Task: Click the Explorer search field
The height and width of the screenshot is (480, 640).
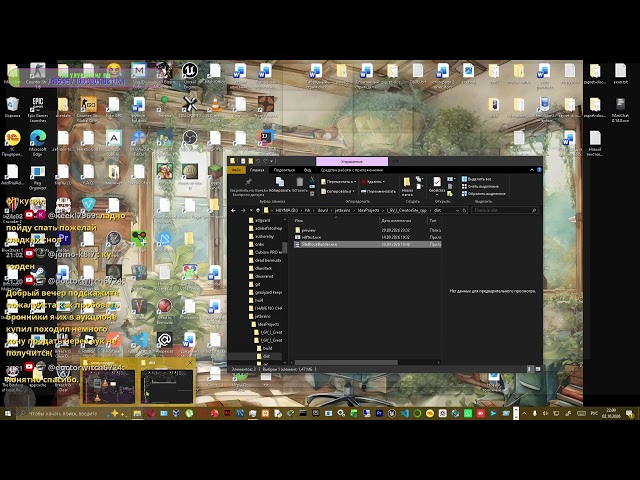Action: tap(504, 211)
